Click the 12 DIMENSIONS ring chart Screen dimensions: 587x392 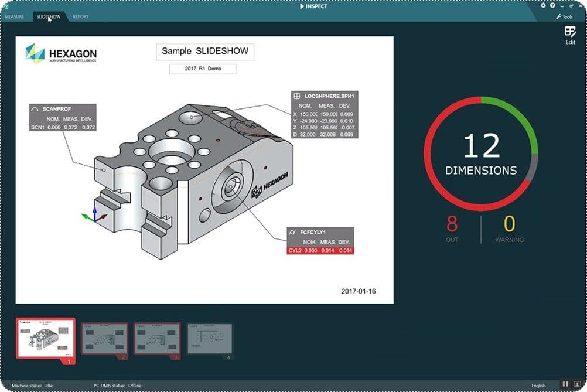[481, 154]
